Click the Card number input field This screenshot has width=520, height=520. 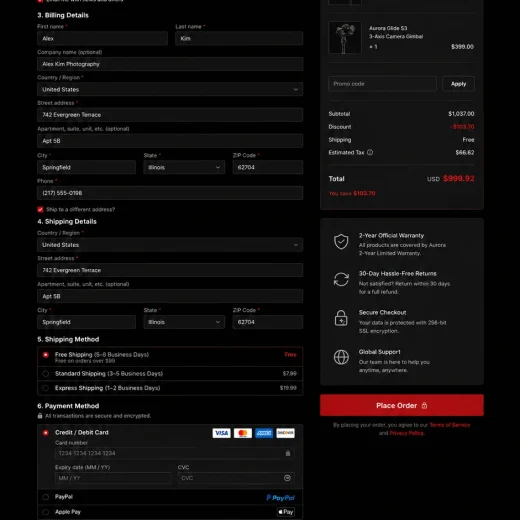(175, 453)
